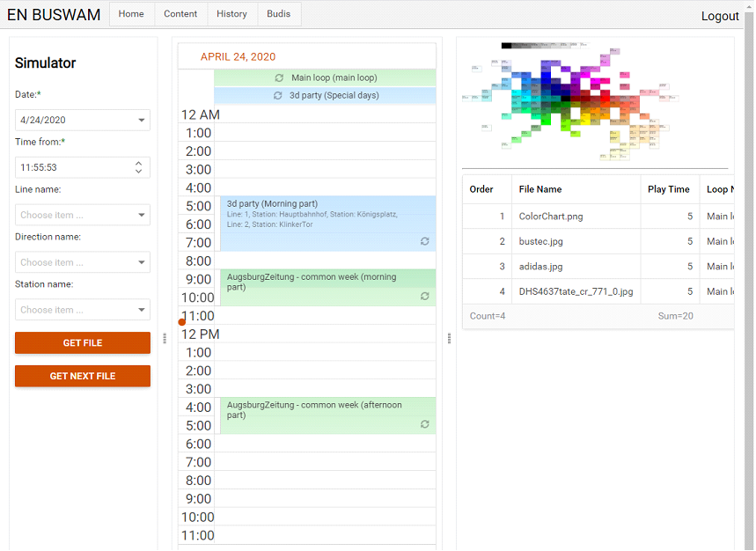Click recurrence icon in AugsburgZeitung afternoon part event
Viewport: 756px width, 551px height.
click(425, 424)
